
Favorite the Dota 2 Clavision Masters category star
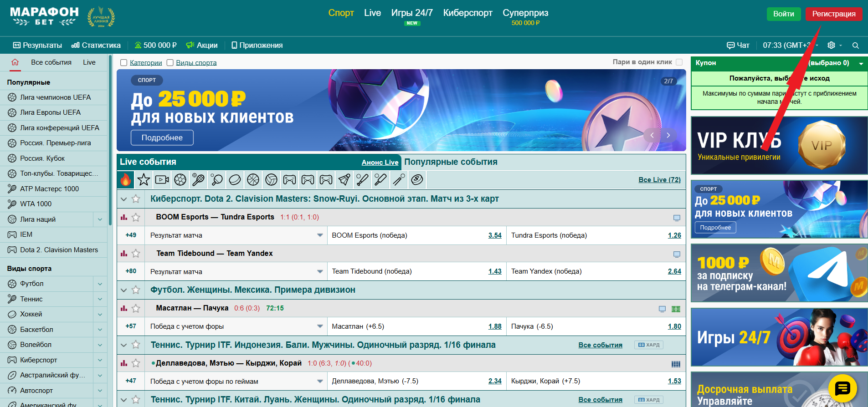(136, 199)
